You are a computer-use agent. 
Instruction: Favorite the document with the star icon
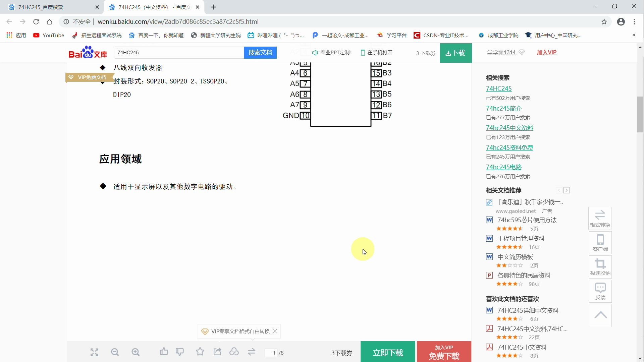pos(200,352)
